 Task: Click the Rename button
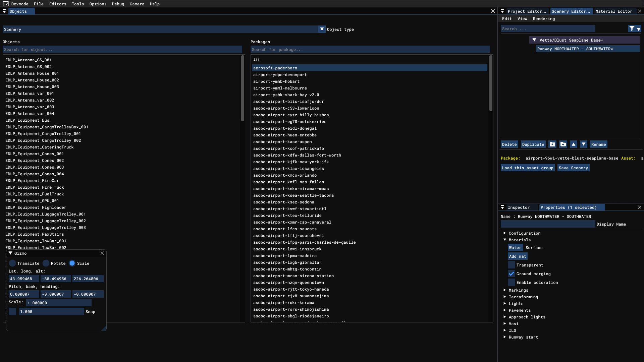pos(598,144)
